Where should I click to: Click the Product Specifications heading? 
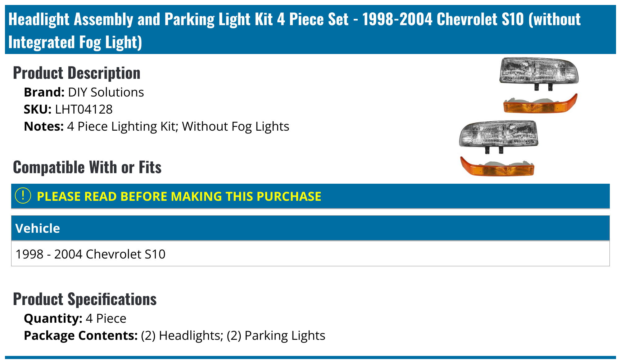pyautogui.click(x=85, y=299)
